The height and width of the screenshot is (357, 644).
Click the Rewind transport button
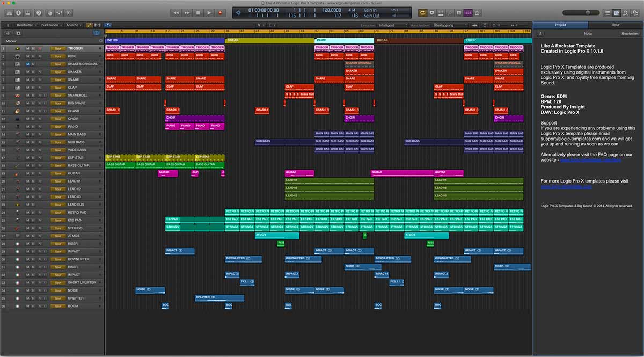pyautogui.click(x=176, y=12)
